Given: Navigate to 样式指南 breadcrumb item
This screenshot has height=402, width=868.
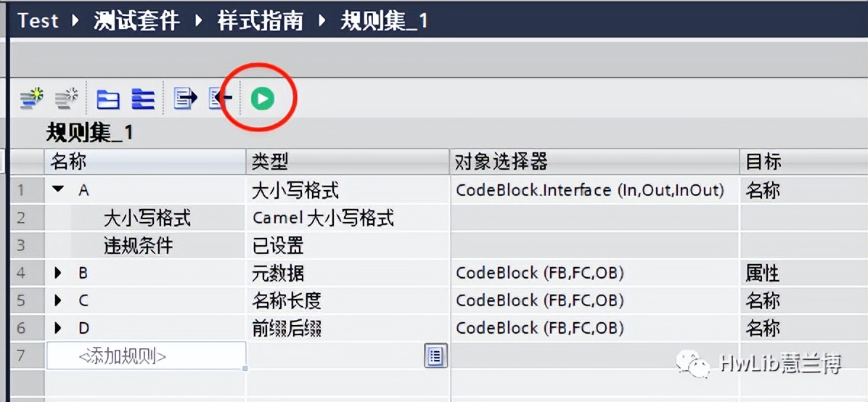Looking at the screenshot, I should (x=260, y=20).
